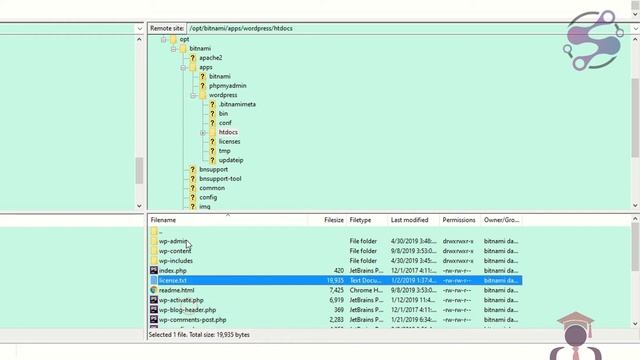
Task: Select the wp-blog-header.php file row
Action: (335, 310)
